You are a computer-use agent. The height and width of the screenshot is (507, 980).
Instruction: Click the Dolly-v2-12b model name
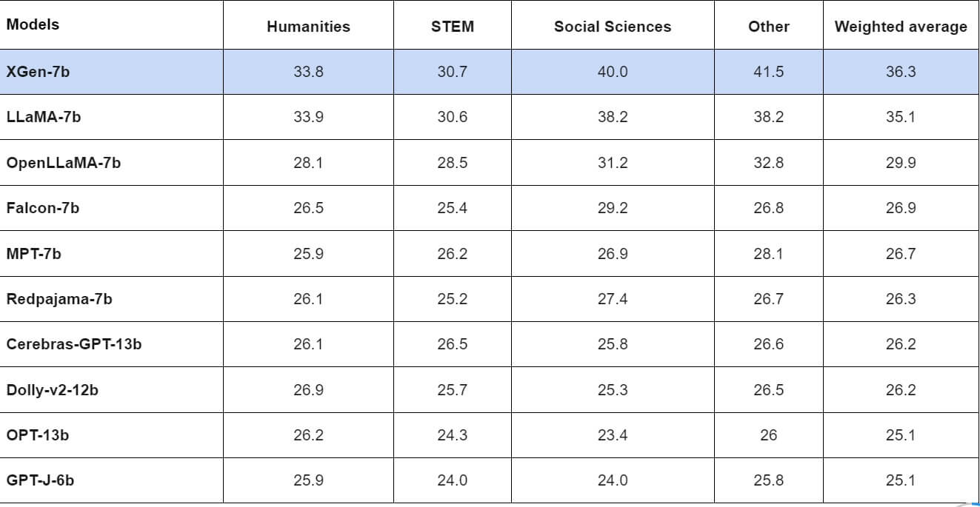pos(52,389)
